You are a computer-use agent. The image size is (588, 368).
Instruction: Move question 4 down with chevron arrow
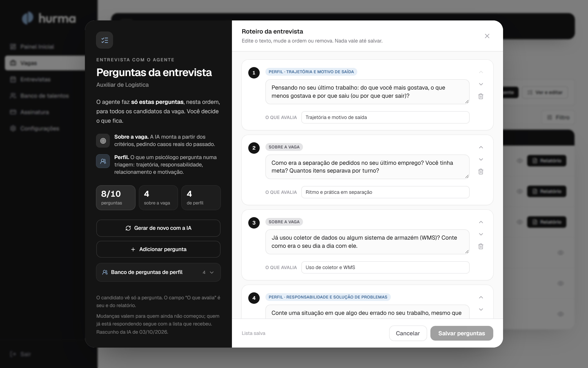pos(481,309)
